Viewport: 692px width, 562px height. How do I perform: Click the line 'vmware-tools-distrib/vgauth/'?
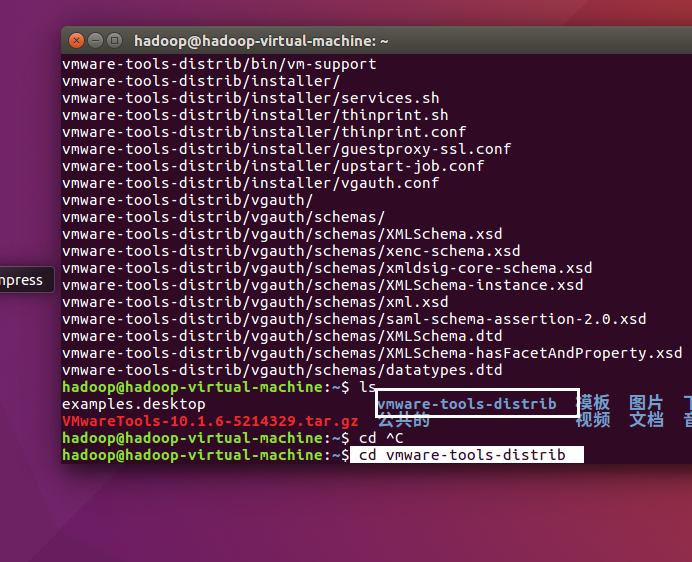coord(188,200)
